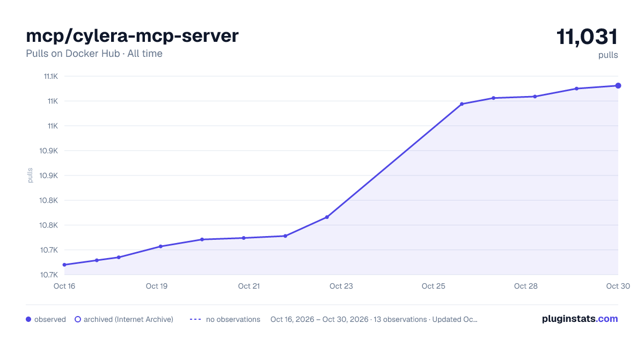Click the 'no observations' legend label
This screenshot has height=338, width=644.
point(233,319)
